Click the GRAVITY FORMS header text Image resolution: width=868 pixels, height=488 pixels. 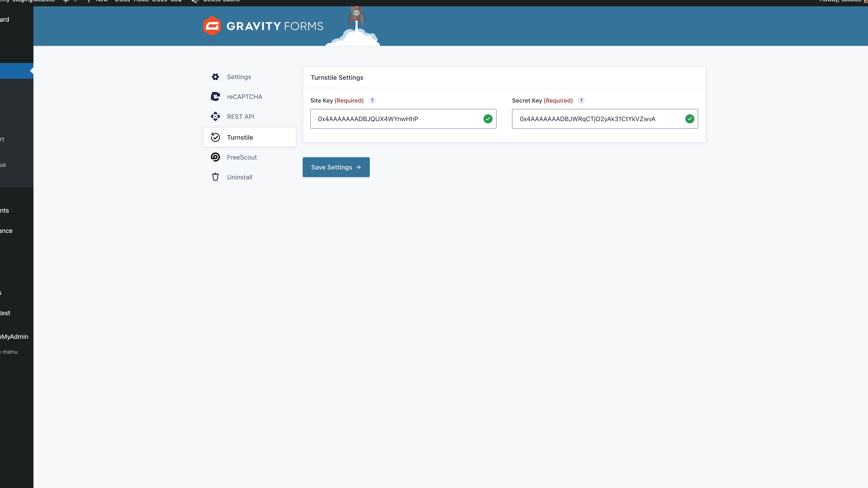(x=275, y=26)
